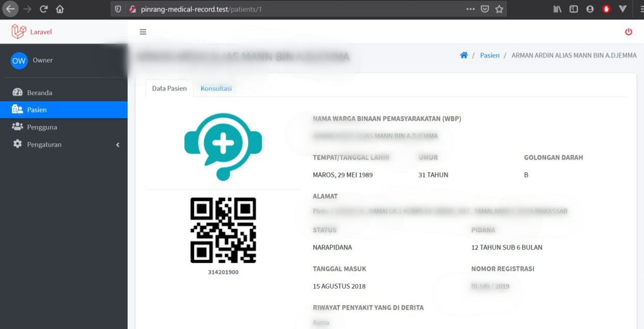Click sentence value 12 TAHUN SUB 6 BULAN
This screenshot has height=329, width=644.
click(507, 247)
